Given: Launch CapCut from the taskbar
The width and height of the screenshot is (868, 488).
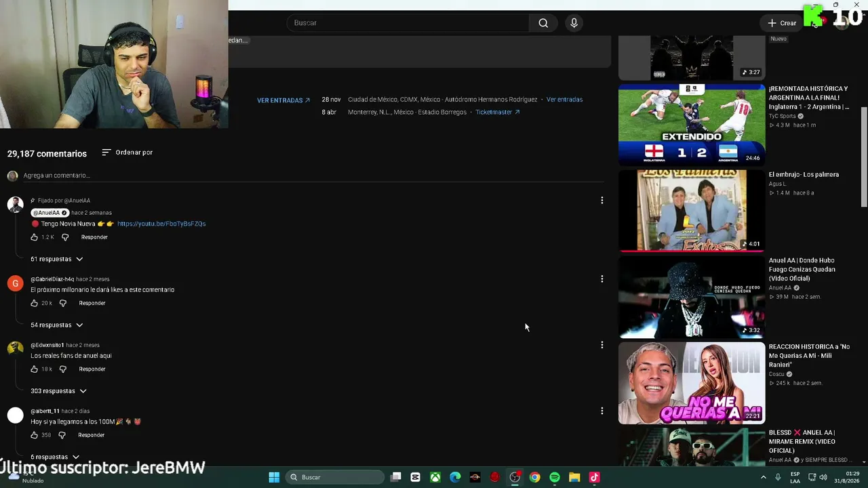Looking at the screenshot, I should coord(416,477).
